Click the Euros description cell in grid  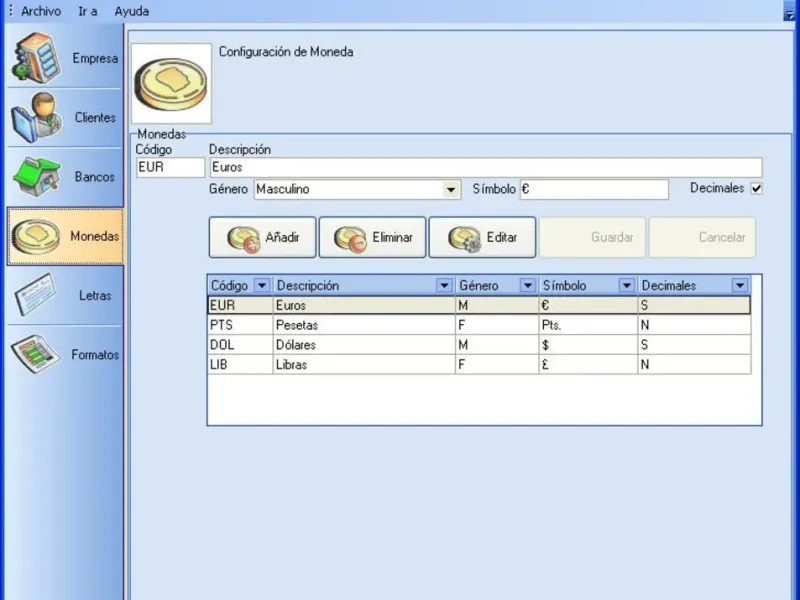pos(364,305)
